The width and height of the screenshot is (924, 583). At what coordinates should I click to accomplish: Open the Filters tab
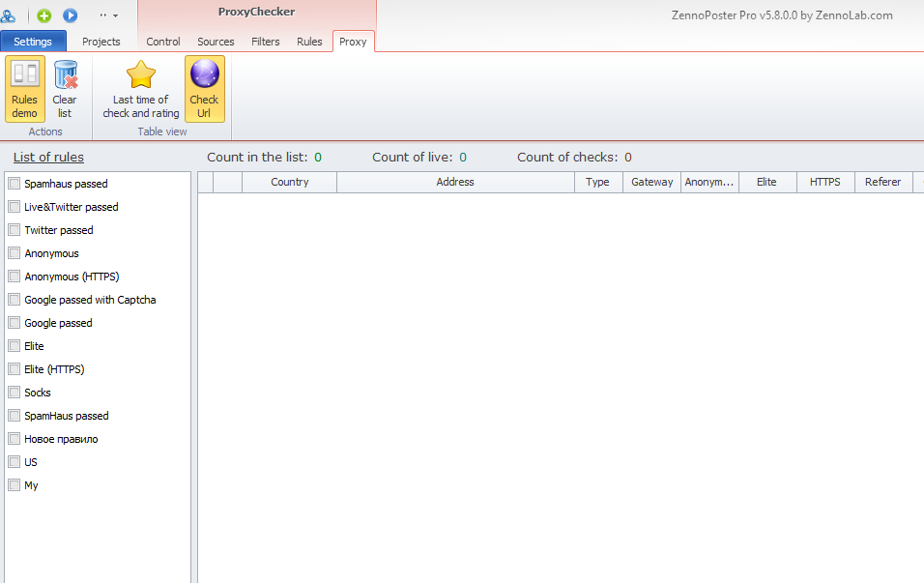coord(265,42)
